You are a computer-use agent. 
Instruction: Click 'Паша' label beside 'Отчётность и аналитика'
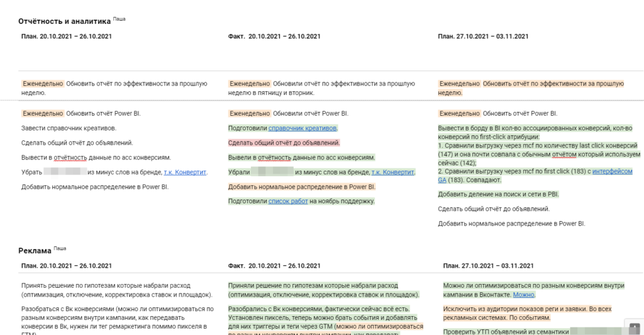point(119,19)
